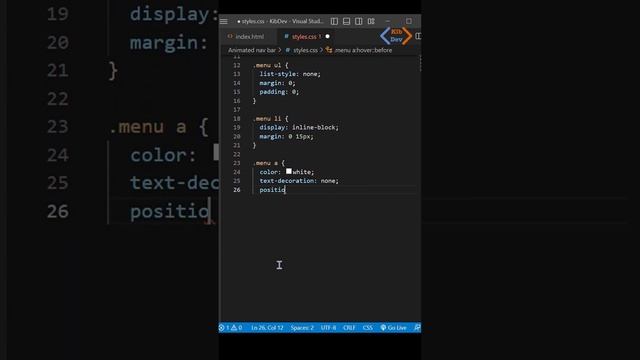Screen dimensions: 640x360
Task: Click 'padding: 0;' code line
Action: tap(279, 92)
